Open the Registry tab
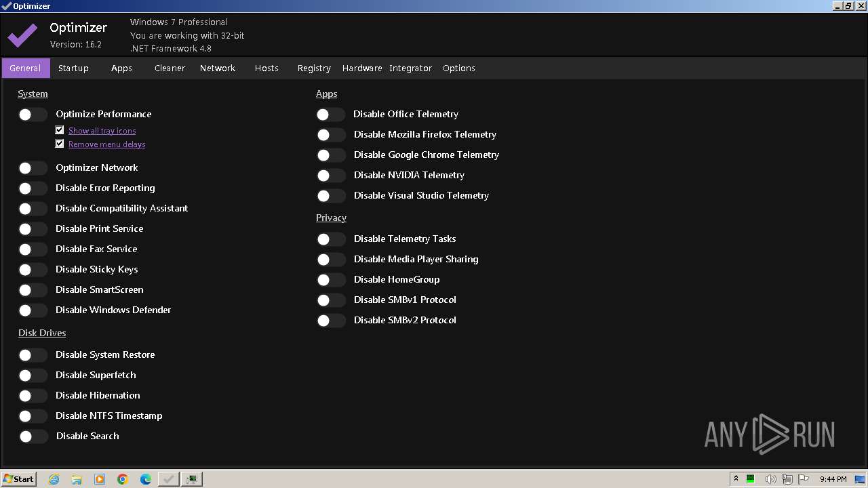The width and height of the screenshot is (868, 488). (314, 68)
